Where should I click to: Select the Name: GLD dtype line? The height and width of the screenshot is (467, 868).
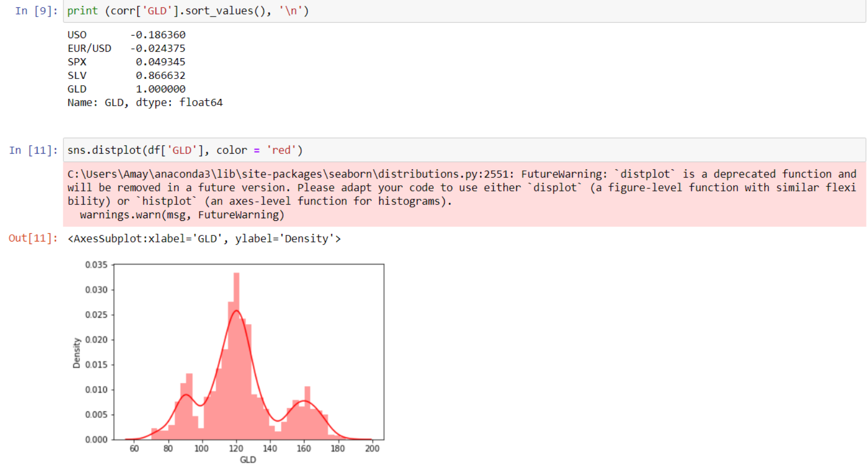(145, 102)
